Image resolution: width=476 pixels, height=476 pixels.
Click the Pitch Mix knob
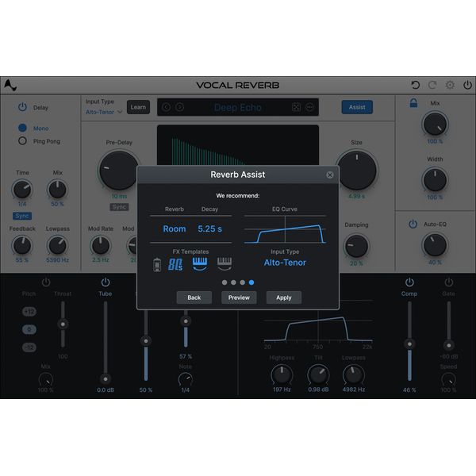click(x=45, y=379)
